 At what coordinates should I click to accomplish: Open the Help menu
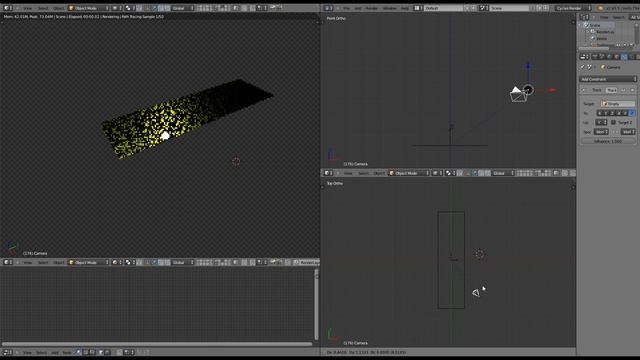point(404,8)
